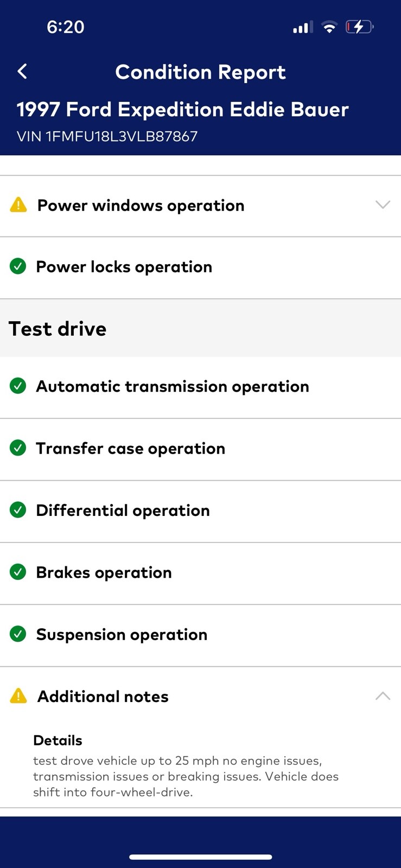Tap the green check beside Brakes operation

pos(18,572)
